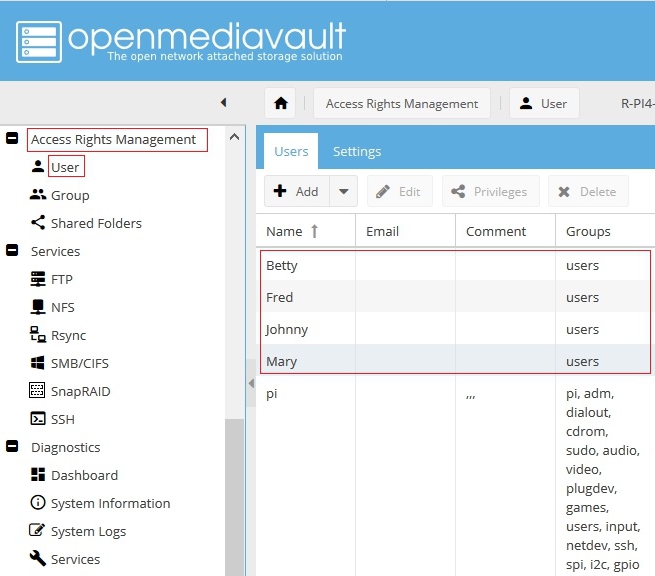This screenshot has height=576, width=655.
Task: Open the Group management page
Action: tap(70, 196)
